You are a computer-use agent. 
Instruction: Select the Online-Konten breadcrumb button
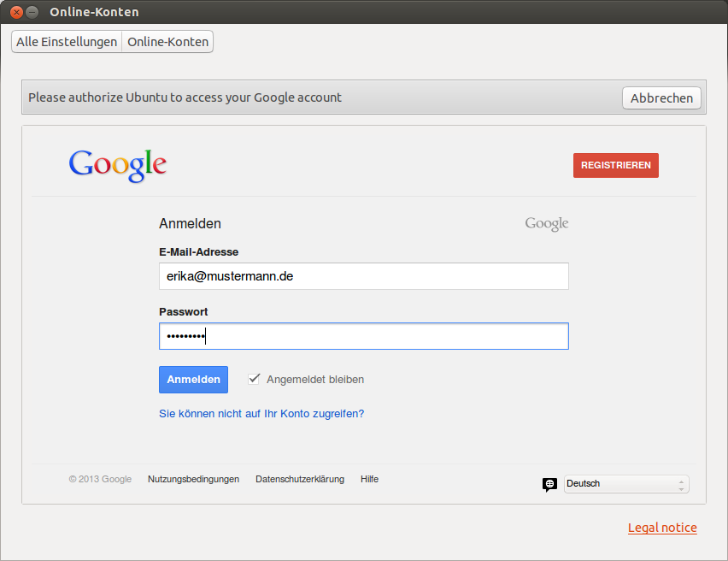[x=168, y=42]
